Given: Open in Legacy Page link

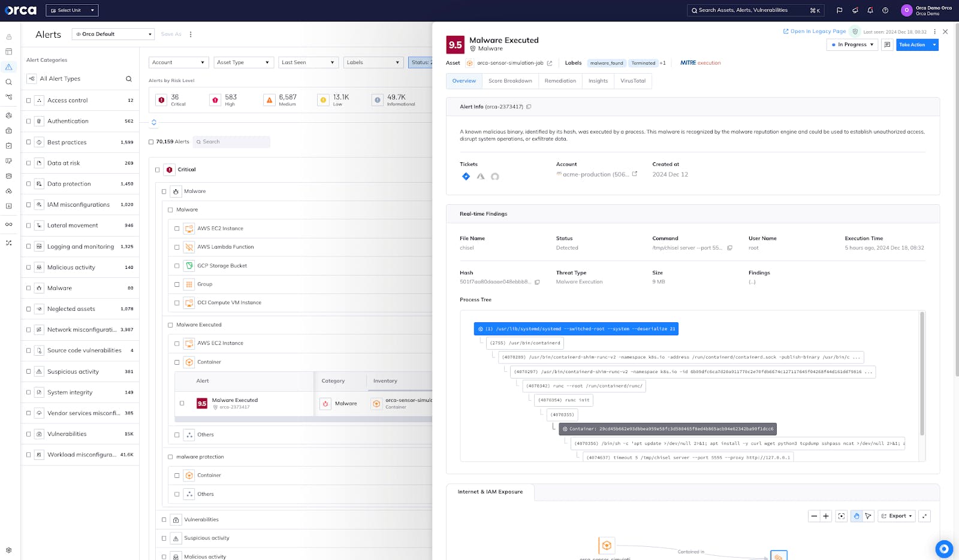Looking at the screenshot, I should coord(815,32).
